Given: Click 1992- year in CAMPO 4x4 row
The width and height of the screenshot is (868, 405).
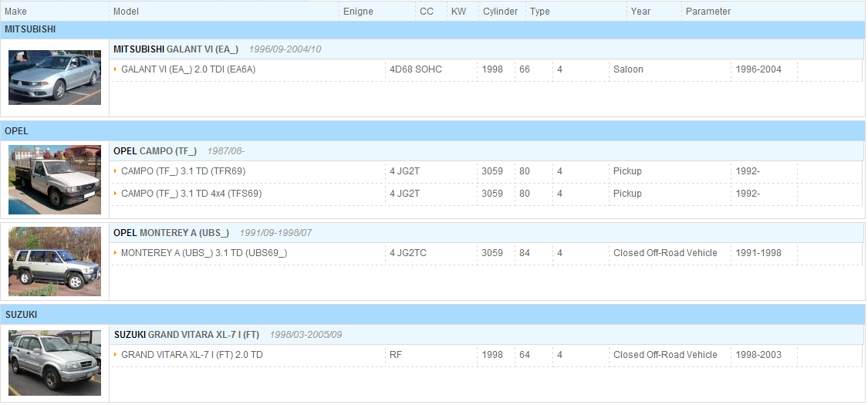Looking at the screenshot, I should (x=748, y=193).
